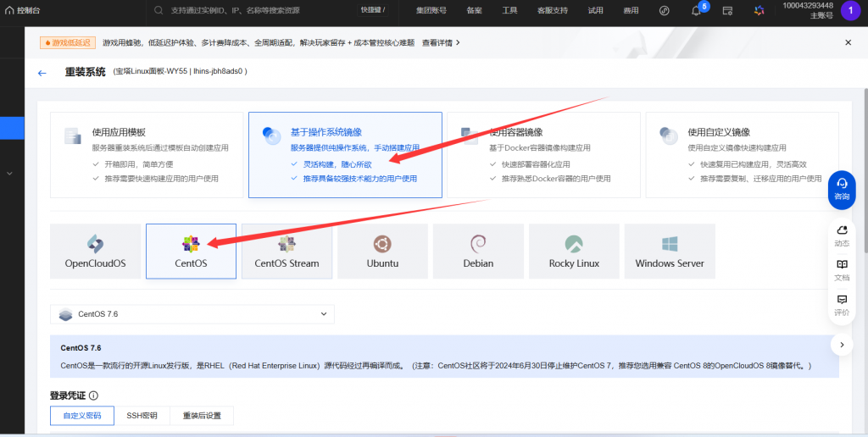The height and width of the screenshot is (437, 868).
Task: Select the CentOS image tile
Action: pyautogui.click(x=191, y=252)
